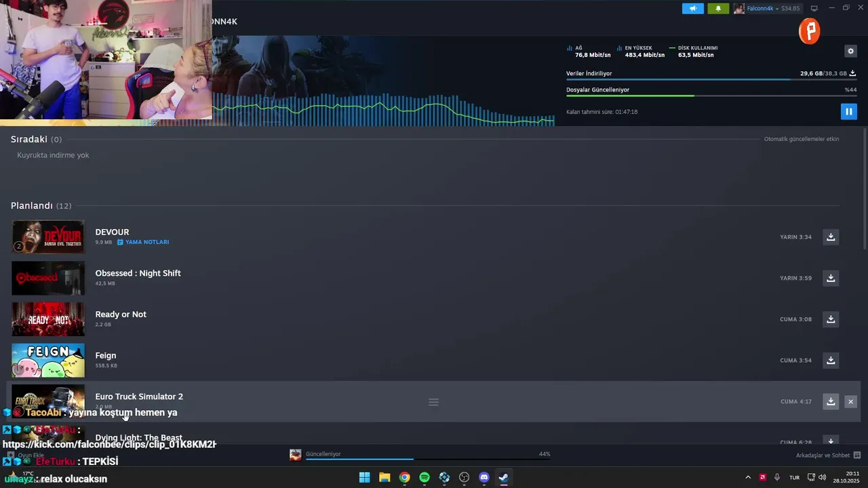
Task: Open the Windows Start menu
Action: [x=364, y=477]
